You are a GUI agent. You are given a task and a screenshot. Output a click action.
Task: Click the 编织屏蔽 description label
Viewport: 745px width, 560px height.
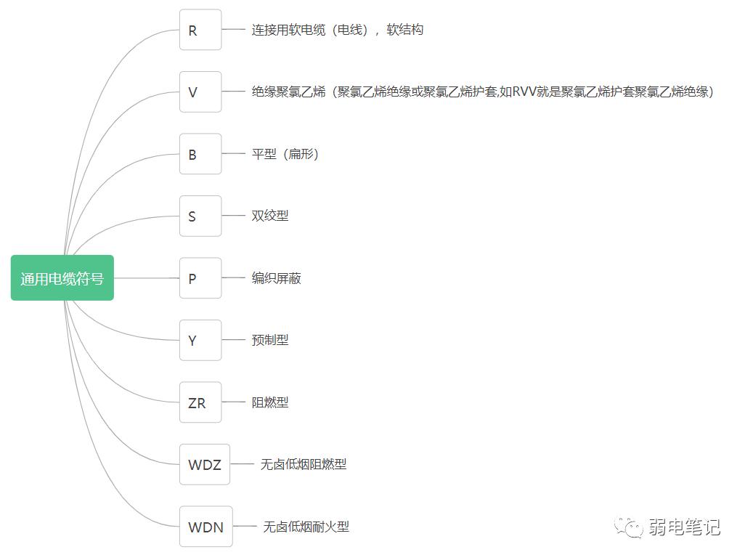coord(276,278)
